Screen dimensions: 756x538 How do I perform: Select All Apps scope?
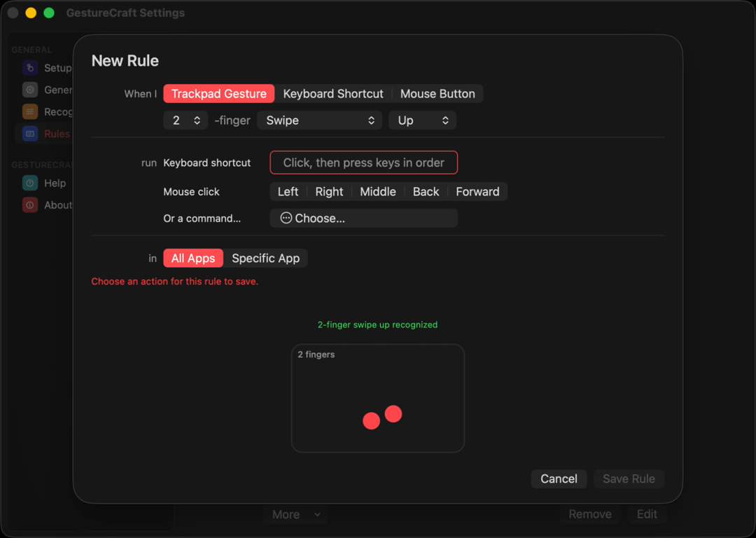[x=193, y=258]
